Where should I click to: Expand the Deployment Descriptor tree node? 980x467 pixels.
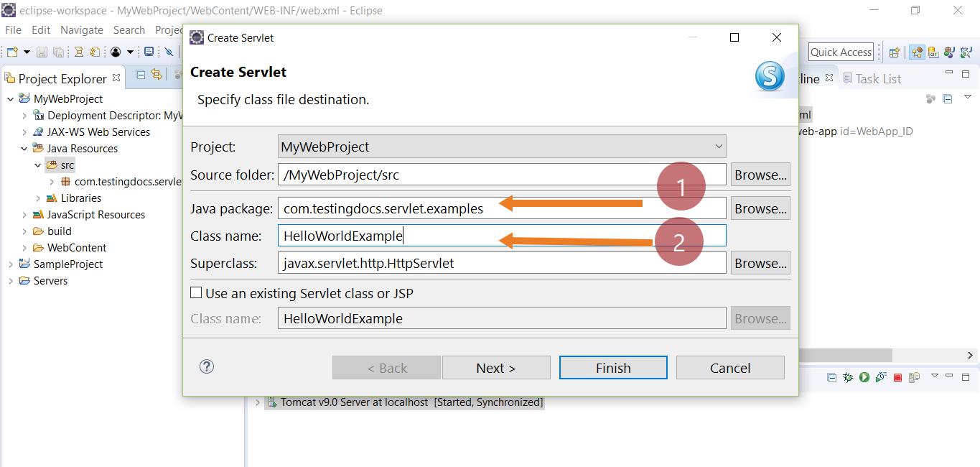click(x=24, y=115)
